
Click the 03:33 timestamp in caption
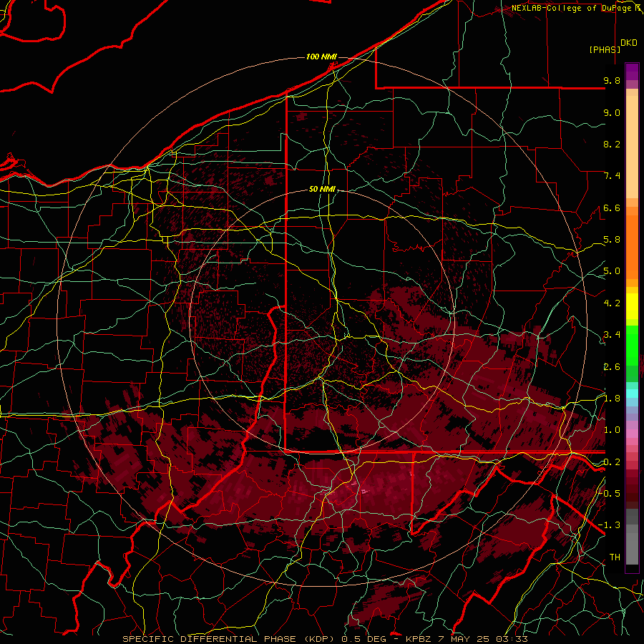point(512,639)
